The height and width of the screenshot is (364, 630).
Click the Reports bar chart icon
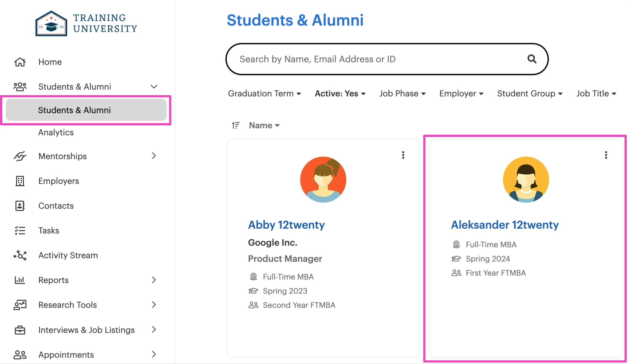(20, 280)
